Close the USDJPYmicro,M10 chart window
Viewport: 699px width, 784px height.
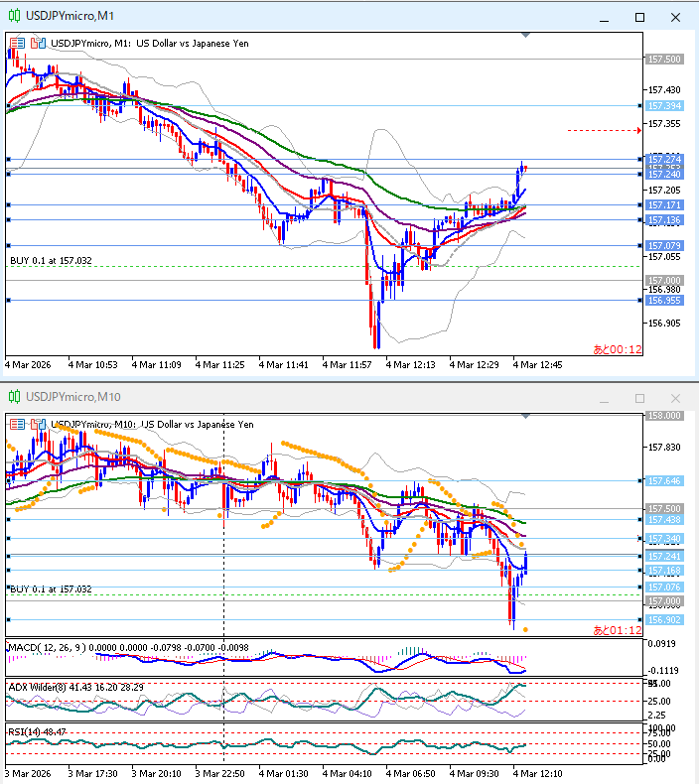[x=675, y=397]
